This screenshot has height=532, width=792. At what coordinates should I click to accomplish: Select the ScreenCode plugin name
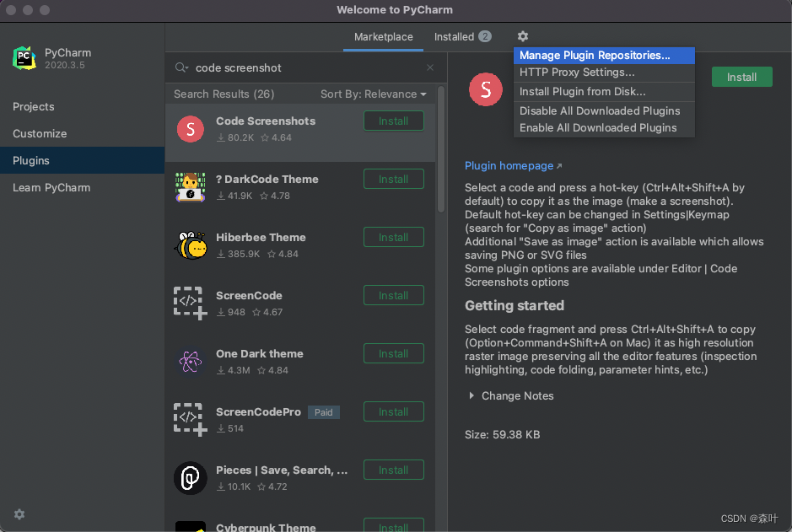click(249, 295)
